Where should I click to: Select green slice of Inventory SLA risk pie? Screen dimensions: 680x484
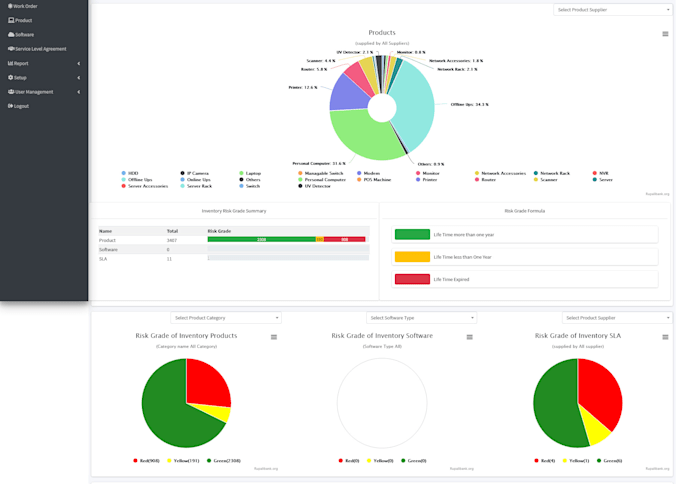[x=556, y=403]
